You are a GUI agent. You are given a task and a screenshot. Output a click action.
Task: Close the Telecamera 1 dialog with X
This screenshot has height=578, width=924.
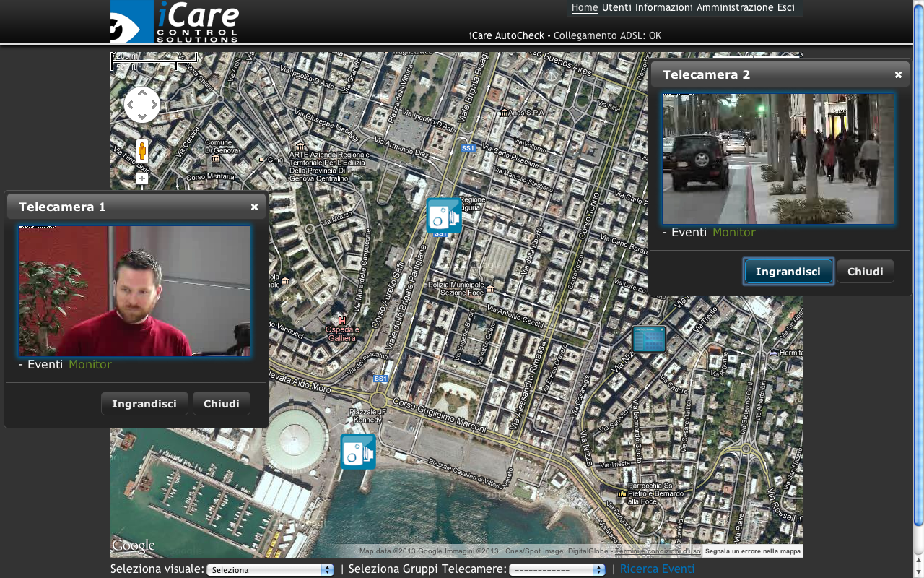pyautogui.click(x=254, y=207)
